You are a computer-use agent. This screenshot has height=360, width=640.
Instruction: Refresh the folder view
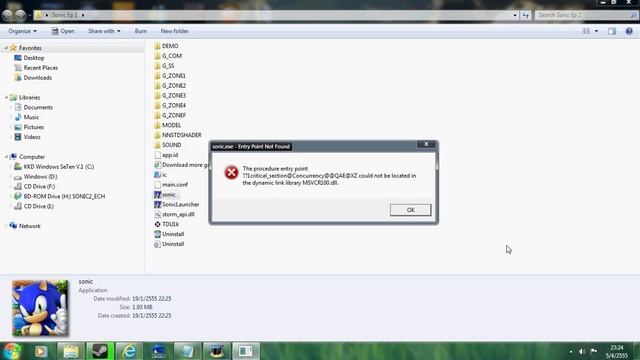click(x=526, y=15)
